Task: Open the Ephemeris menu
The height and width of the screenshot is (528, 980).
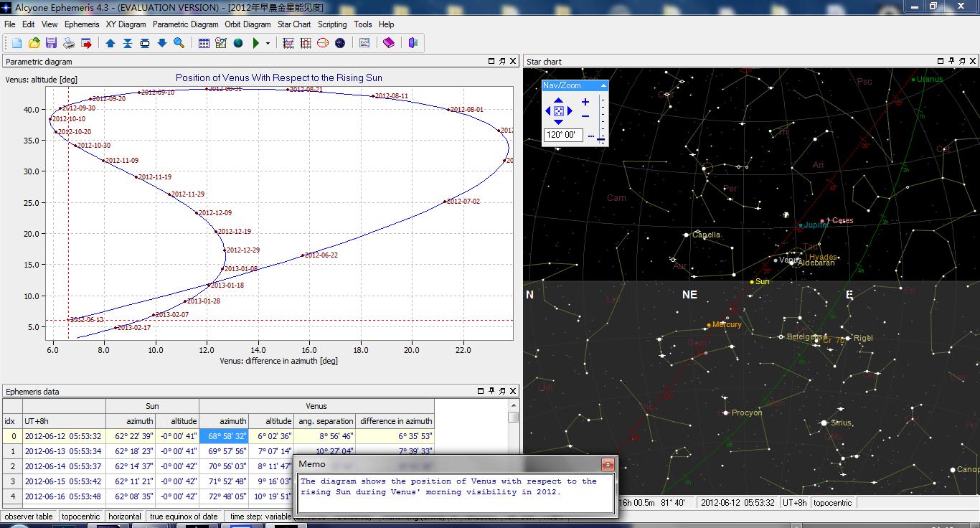Action: [82, 24]
